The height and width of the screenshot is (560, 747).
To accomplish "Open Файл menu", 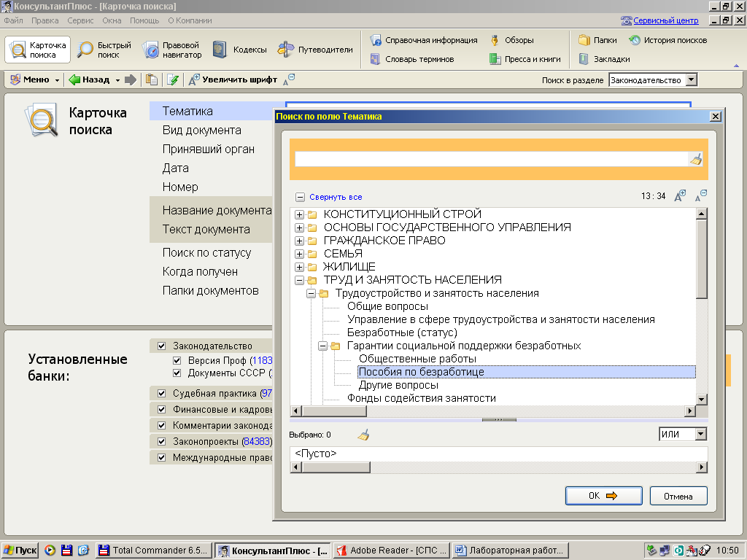I will click(x=13, y=20).
